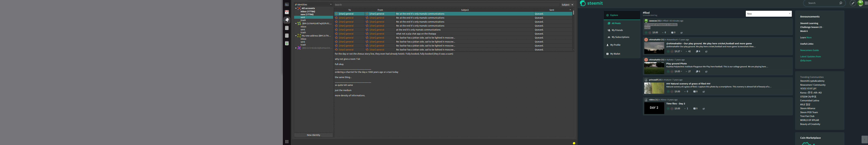
Task: Click the Ubuntu dock show applications grid
Action: point(287,142)
